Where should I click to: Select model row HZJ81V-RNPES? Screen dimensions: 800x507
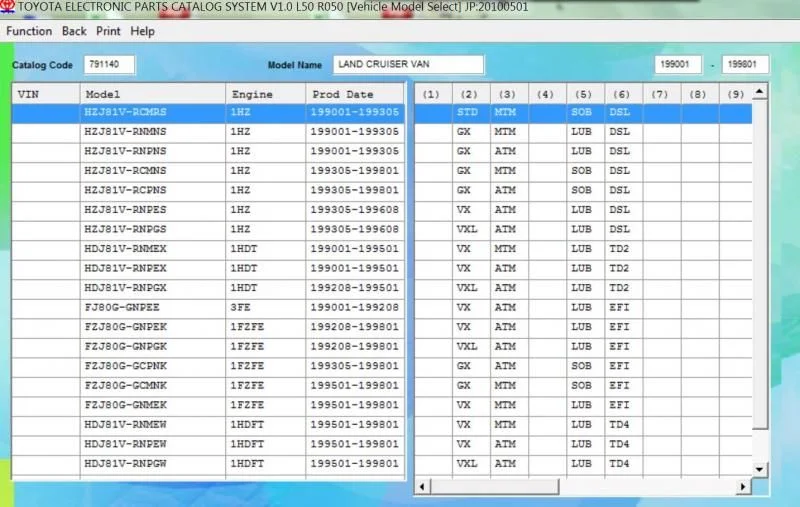(209, 210)
